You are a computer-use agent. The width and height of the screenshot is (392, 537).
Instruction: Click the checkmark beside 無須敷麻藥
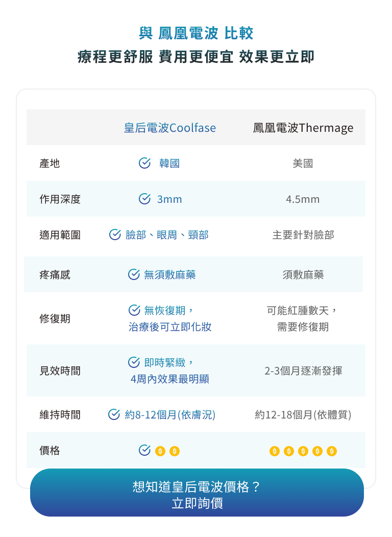[x=134, y=274]
